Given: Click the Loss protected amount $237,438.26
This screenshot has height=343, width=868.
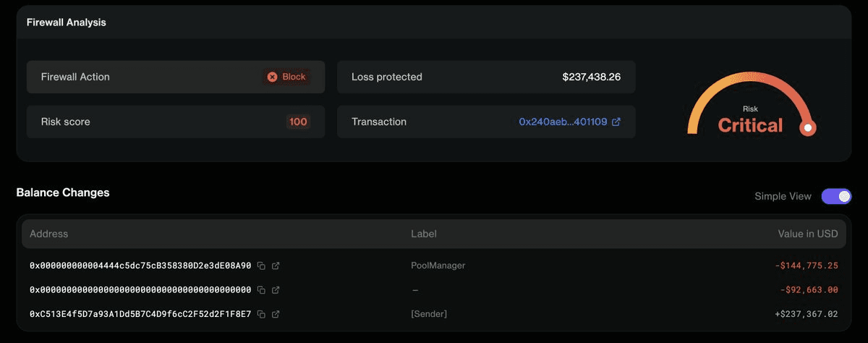Looking at the screenshot, I should tap(591, 77).
